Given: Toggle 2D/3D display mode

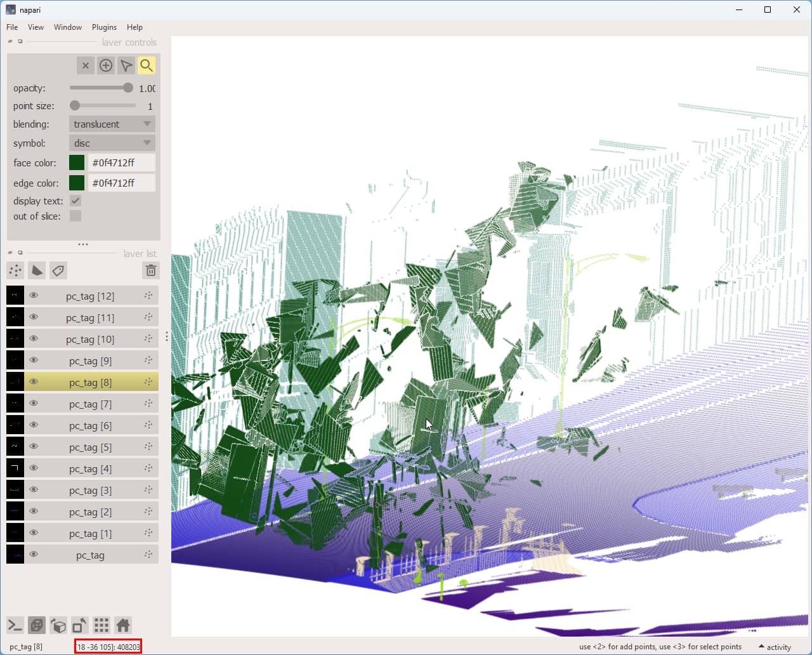Looking at the screenshot, I should [37, 625].
